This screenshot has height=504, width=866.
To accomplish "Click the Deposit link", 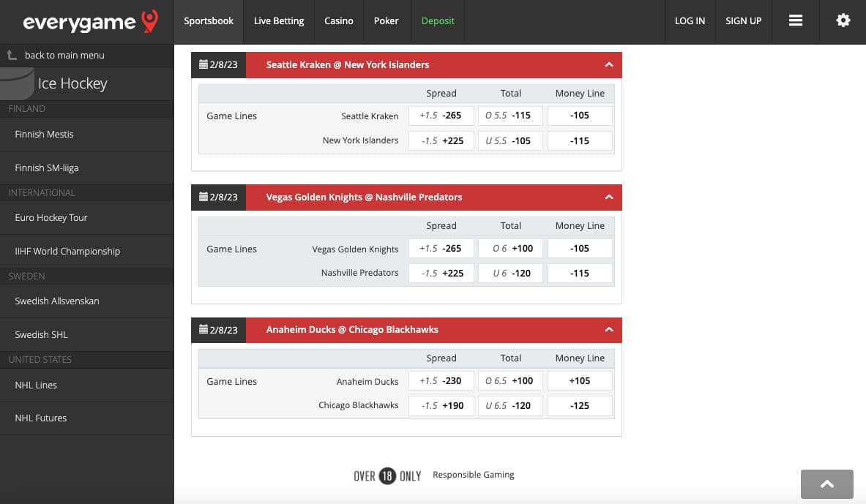I will pos(438,21).
